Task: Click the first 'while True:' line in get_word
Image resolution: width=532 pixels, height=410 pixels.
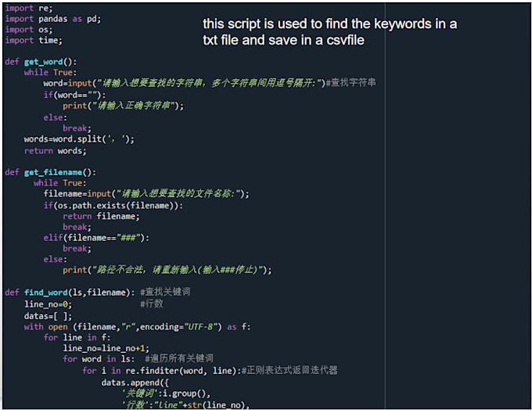Action: (x=51, y=73)
